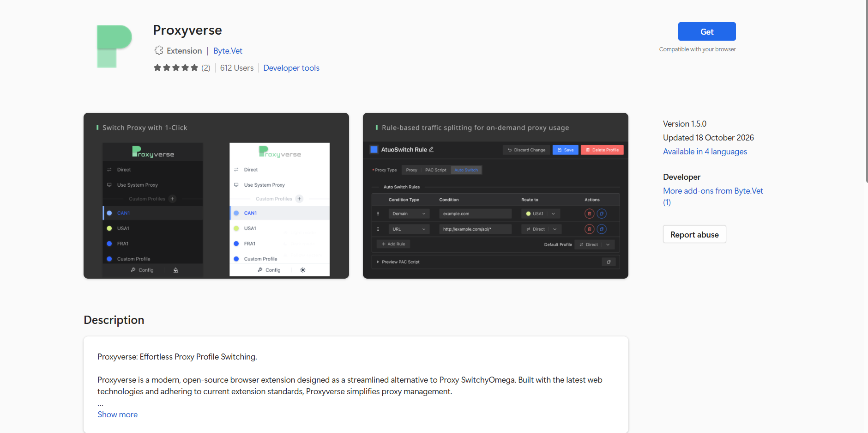Viewport: 868px width, 433px height.
Task: Open the 'Rule-based traffic splitting' screenshot
Action: click(x=495, y=195)
